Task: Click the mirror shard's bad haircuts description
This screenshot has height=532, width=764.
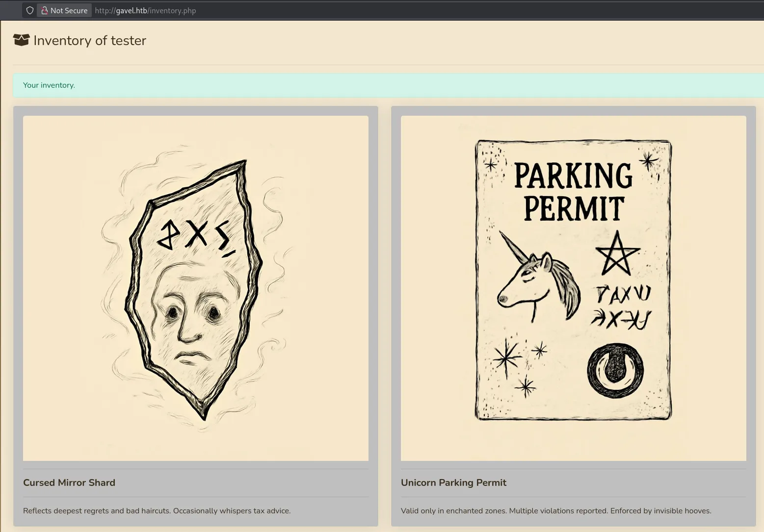Action: click(x=157, y=510)
